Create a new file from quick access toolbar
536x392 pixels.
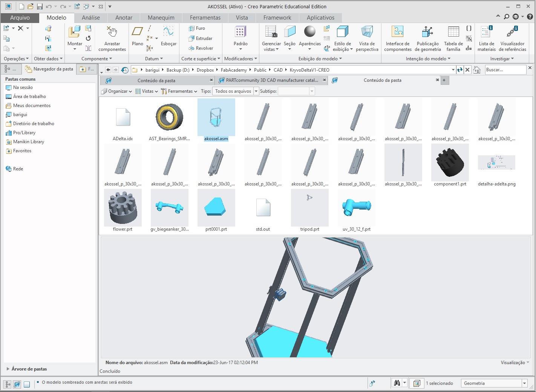tap(21, 6)
